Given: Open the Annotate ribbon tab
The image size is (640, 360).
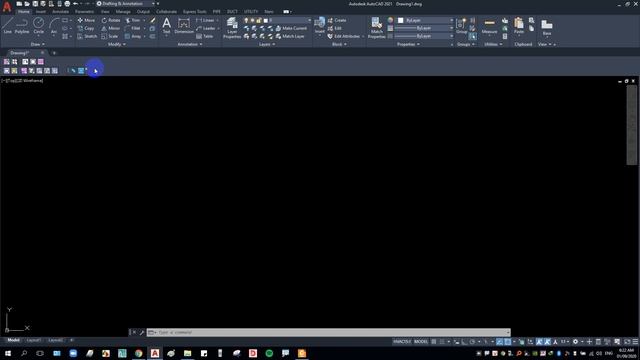Looking at the screenshot, I should 60,12.
